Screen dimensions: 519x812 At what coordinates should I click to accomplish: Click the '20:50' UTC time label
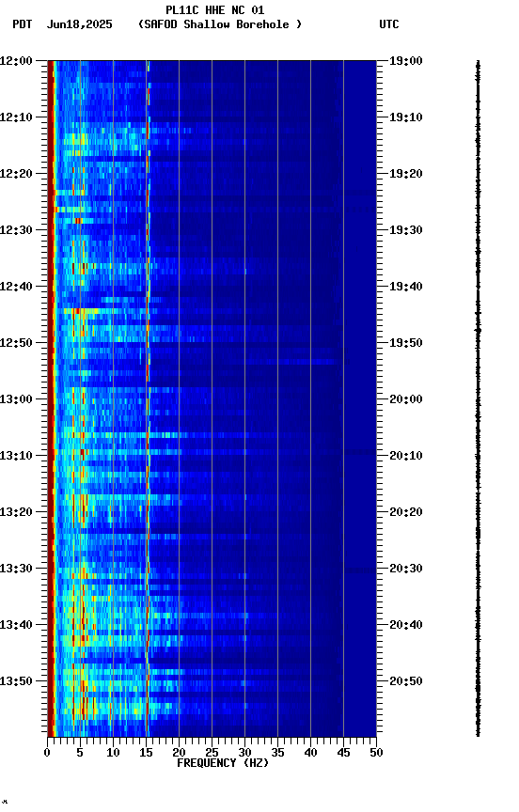(x=406, y=681)
